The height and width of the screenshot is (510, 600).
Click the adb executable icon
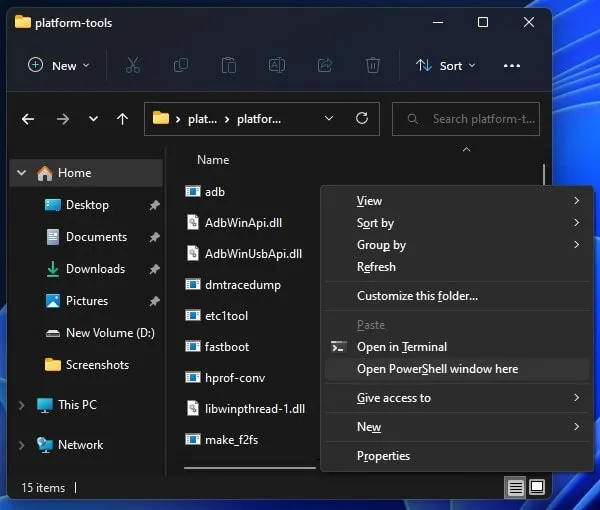click(193, 191)
